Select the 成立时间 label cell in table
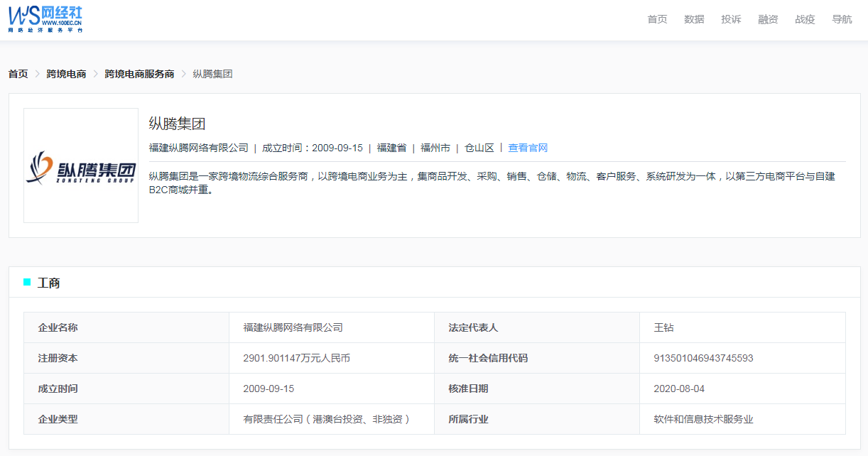This screenshot has height=456, width=868. tap(126, 389)
